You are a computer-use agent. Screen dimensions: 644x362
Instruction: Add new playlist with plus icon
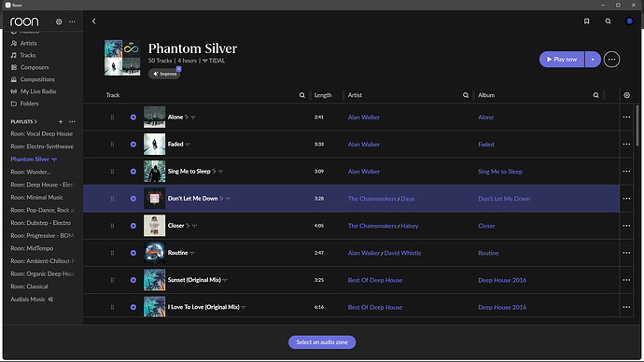pyautogui.click(x=61, y=121)
